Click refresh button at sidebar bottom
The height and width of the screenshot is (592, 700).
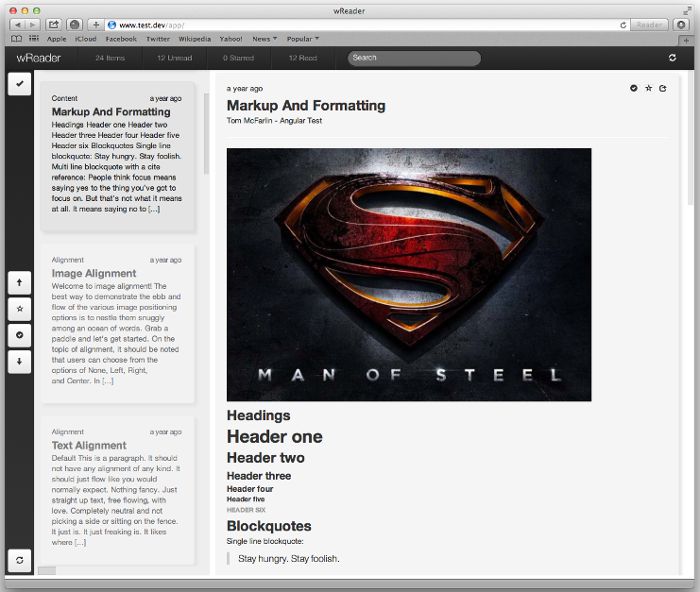click(x=20, y=560)
